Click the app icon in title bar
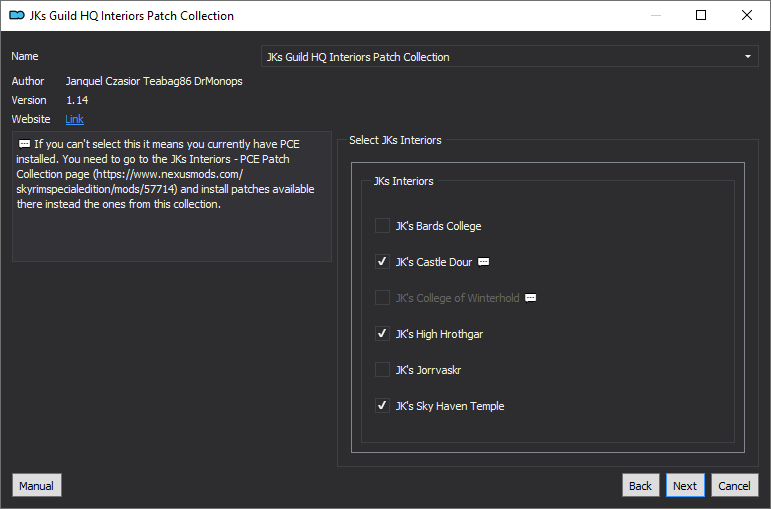The height and width of the screenshot is (509, 771). point(17,16)
